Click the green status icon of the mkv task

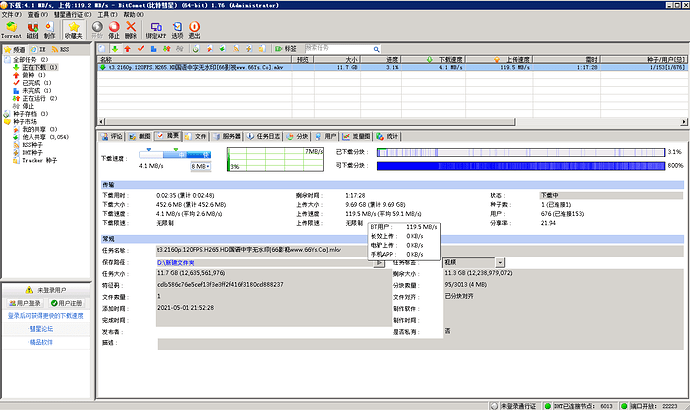click(103, 67)
